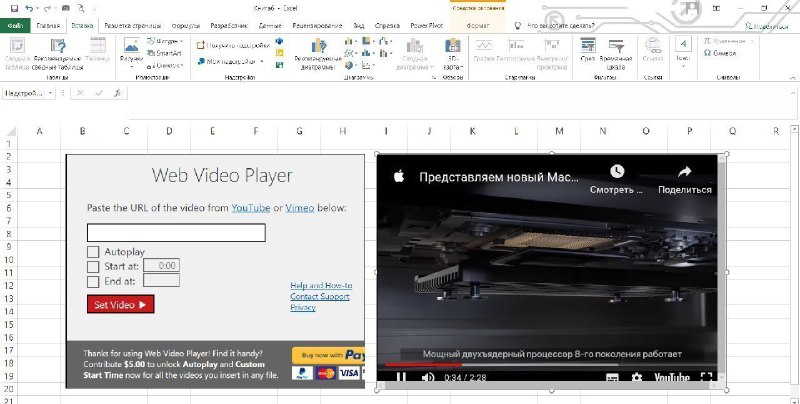The width and height of the screenshot is (800, 404).
Task: Click the lightbulb Tell me icon
Action: click(517, 26)
